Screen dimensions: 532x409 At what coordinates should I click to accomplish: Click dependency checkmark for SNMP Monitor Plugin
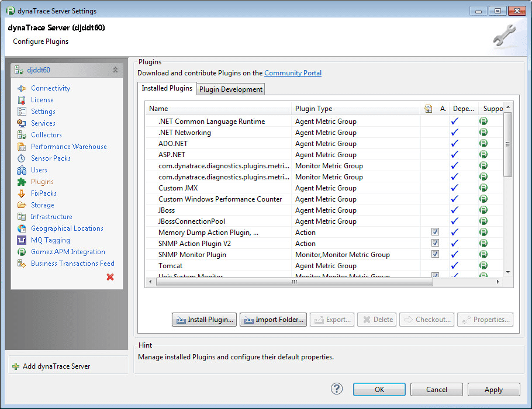[455, 254]
